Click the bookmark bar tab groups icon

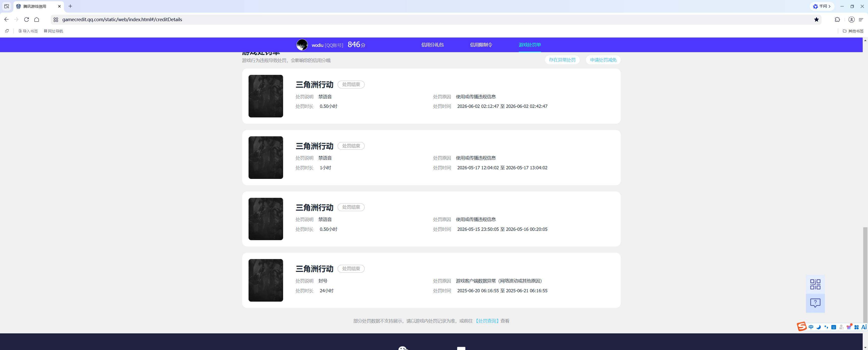click(7, 31)
